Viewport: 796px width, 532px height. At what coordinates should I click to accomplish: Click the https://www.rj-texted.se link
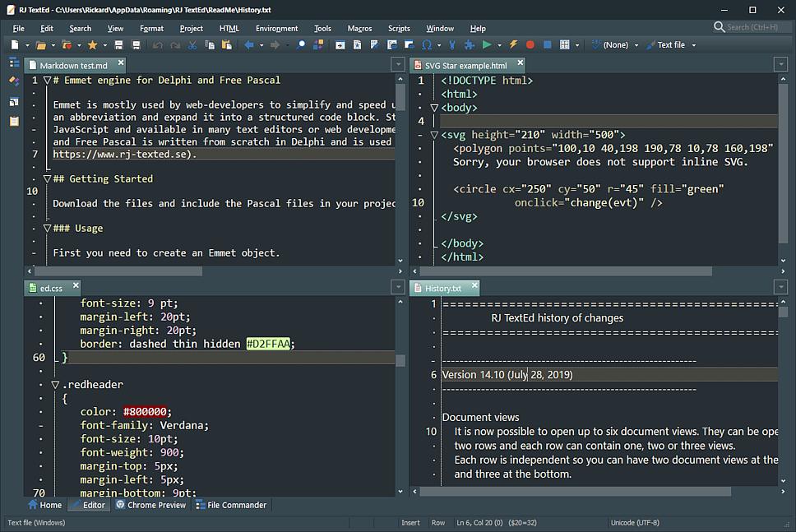[122, 155]
